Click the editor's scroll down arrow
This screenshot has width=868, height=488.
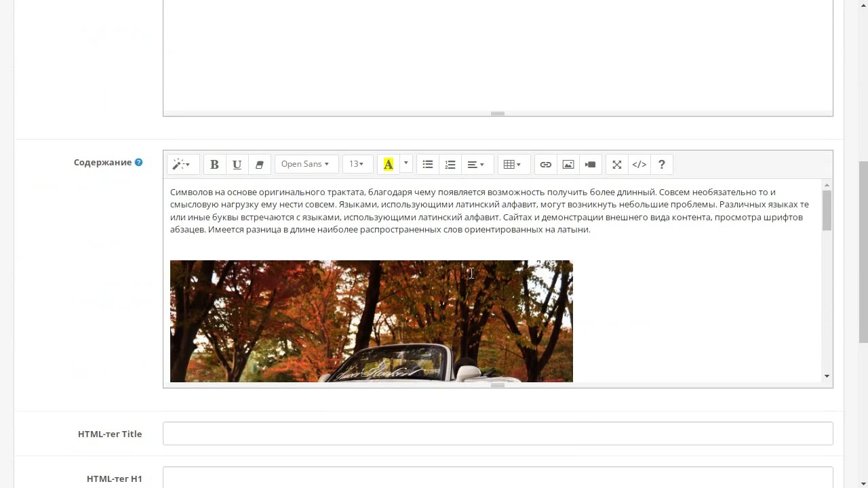pos(827,376)
